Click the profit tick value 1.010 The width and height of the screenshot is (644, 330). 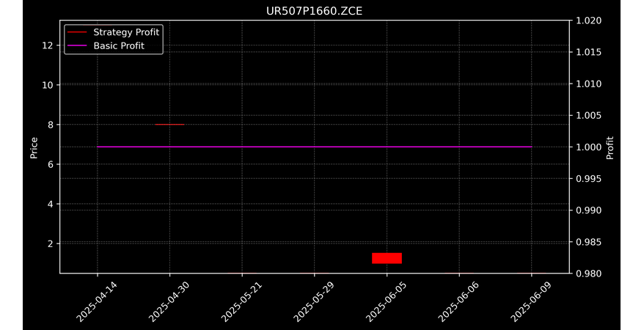(x=588, y=84)
